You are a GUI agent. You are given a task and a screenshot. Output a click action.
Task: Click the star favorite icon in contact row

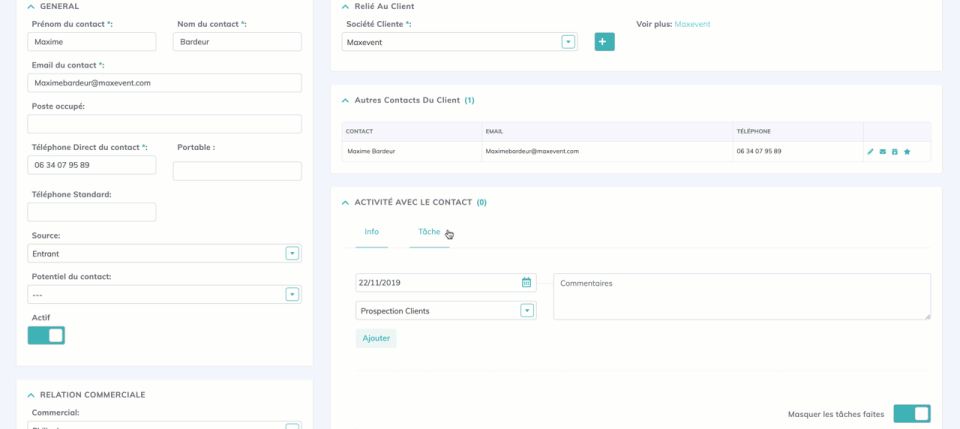907,152
